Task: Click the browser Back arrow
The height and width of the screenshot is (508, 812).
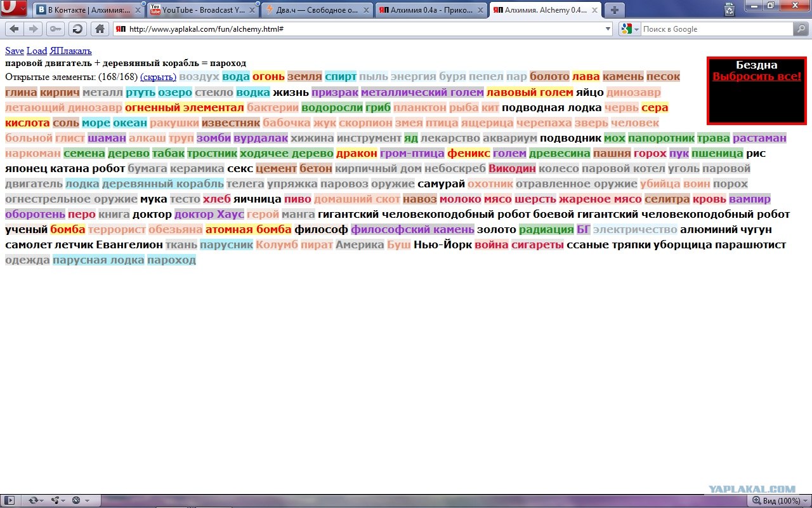Action: coord(14,29)
